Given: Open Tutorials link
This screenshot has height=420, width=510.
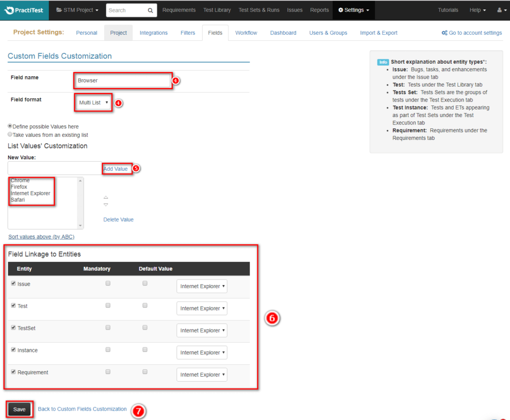Looking at the screenshot, I should [x=448, y=10].
